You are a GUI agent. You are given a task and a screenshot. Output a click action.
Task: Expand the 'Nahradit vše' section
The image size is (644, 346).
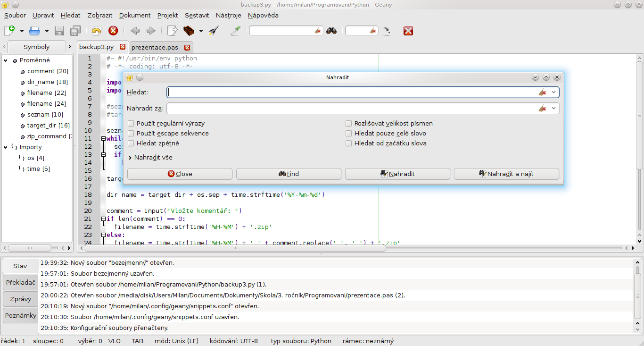[x=130, y=158]
